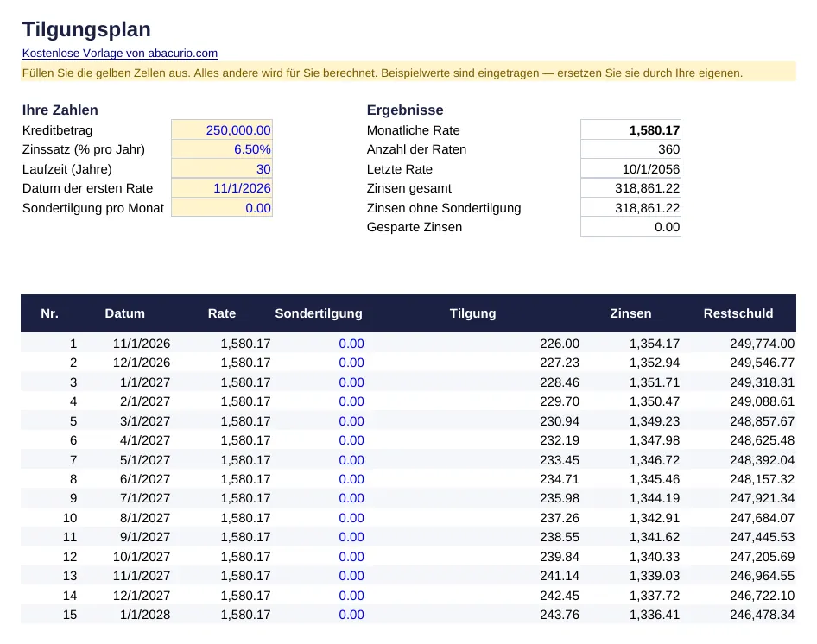Select the Restschuld value 246,722.10
Image resolution: width=817 pixels, height=644 pixels.
[x=763, y=596]
